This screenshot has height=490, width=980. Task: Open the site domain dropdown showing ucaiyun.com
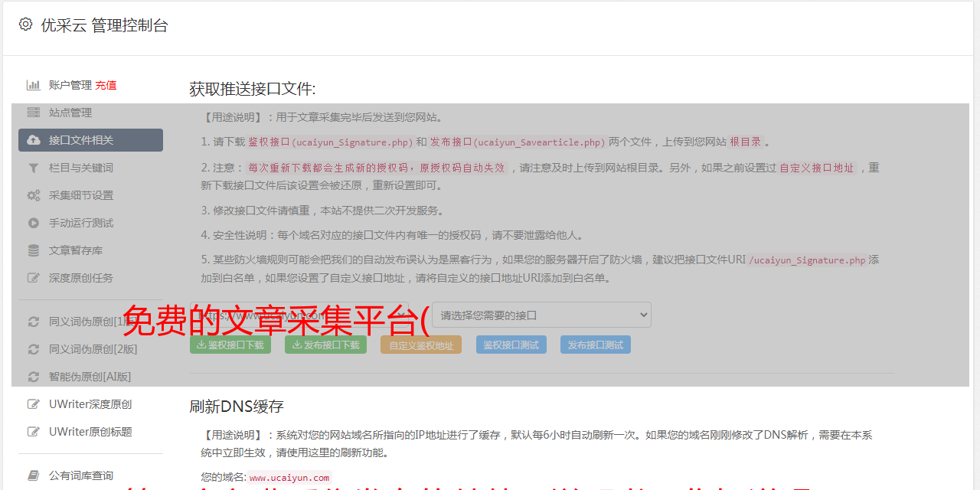300,315
